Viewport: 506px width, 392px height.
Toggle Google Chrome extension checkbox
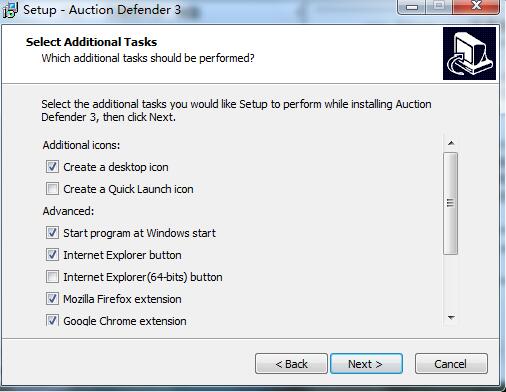(x=52, y=320)
